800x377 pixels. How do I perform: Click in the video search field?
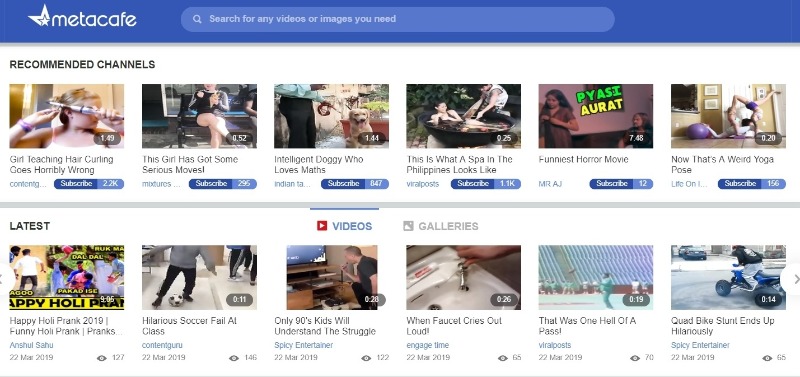pyautogui.click(x=398, y=19)
